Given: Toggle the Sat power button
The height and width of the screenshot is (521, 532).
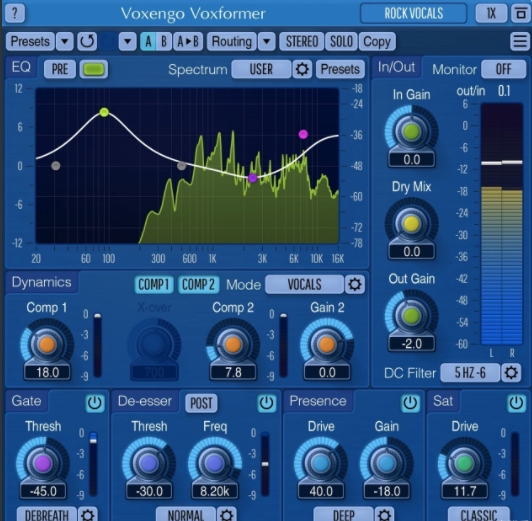Looking at the screenshot, I should 516,403.
